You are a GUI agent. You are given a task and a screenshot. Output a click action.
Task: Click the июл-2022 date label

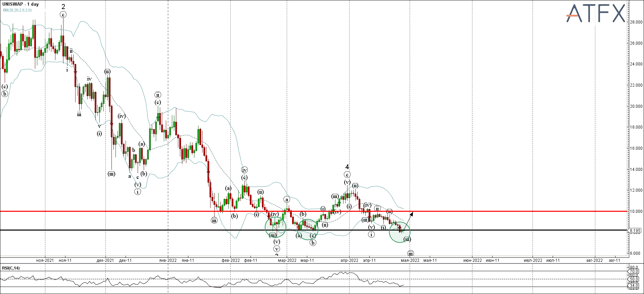pyautogui.click(x=533, y=260)
